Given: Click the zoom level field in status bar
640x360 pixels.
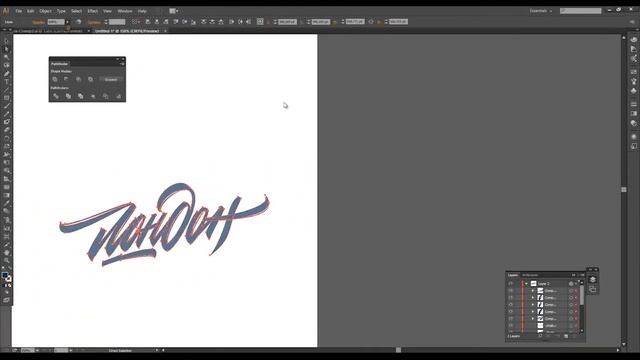Looking at the screenshot, I should [28, 350].
